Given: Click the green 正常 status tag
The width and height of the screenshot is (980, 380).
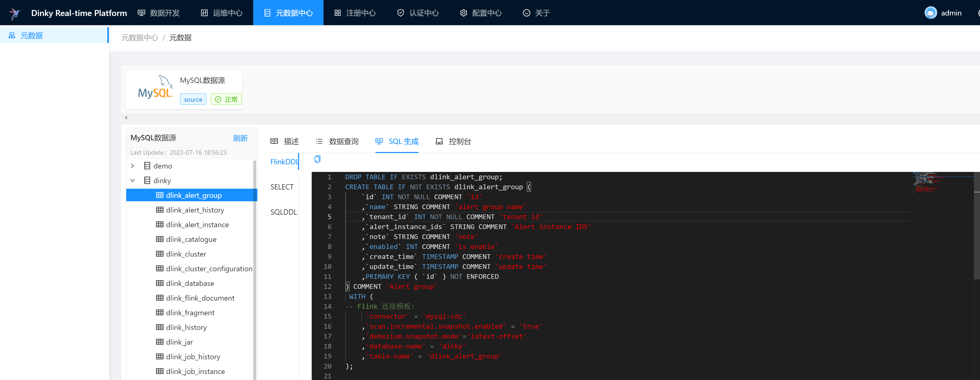Looking at the screenshot, I should (x=226, y=99).
